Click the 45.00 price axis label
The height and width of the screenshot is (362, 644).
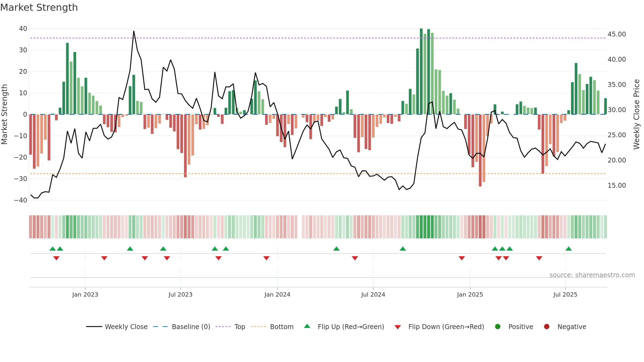(617, 34)
